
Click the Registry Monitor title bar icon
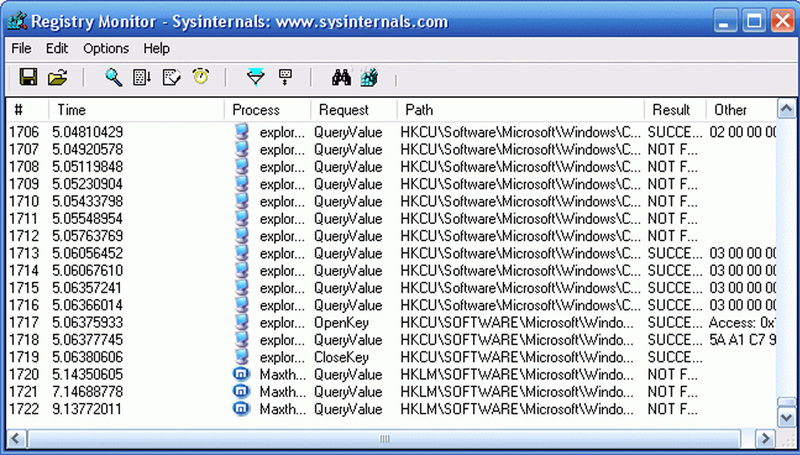17,22
